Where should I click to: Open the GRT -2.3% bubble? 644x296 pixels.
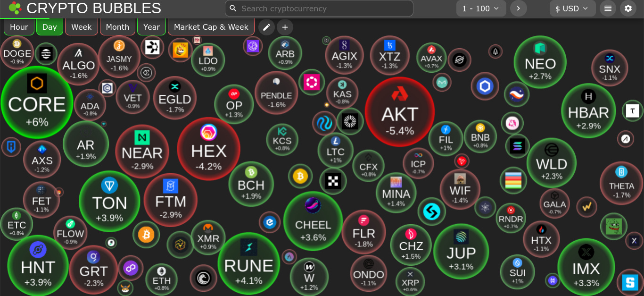click(x=93, y=270)
